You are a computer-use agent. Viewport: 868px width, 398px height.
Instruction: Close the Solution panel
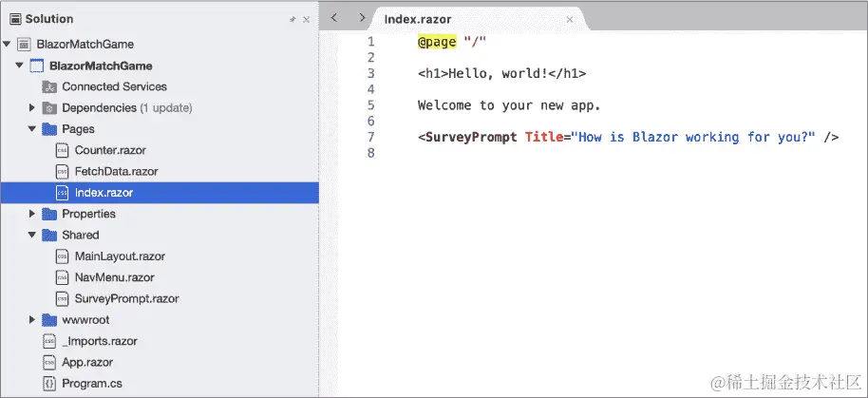[x=306, y=19]
